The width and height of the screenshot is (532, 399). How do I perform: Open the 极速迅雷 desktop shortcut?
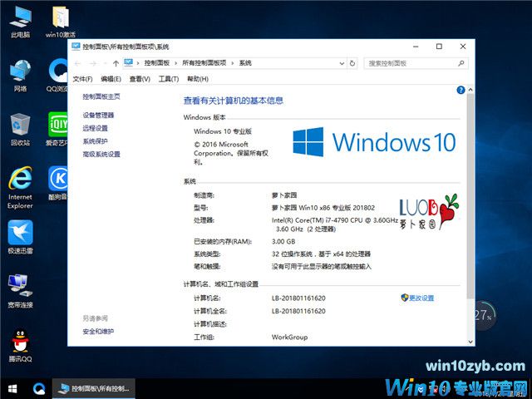pos(20,237)
